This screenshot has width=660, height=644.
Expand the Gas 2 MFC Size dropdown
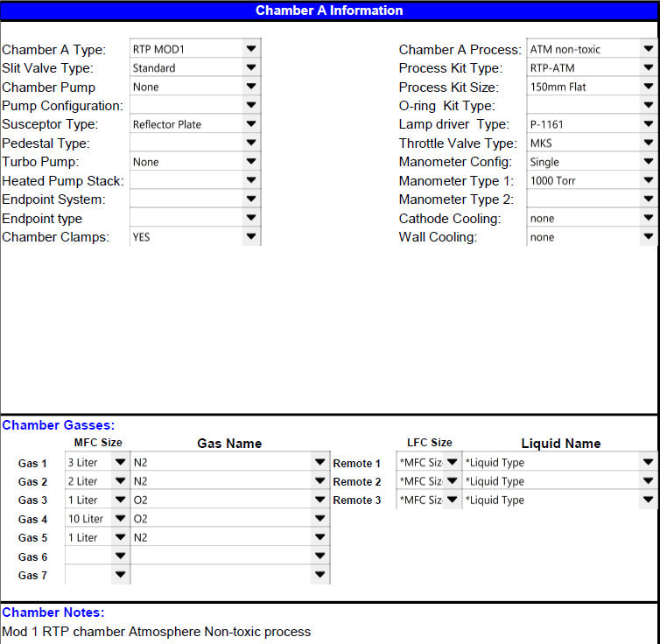tap(121, 480)
